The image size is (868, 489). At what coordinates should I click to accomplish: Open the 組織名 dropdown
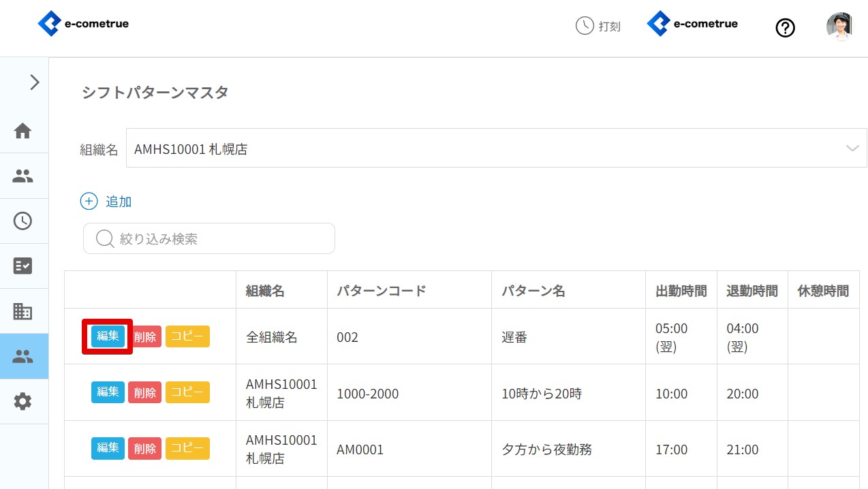coord(495,148)
